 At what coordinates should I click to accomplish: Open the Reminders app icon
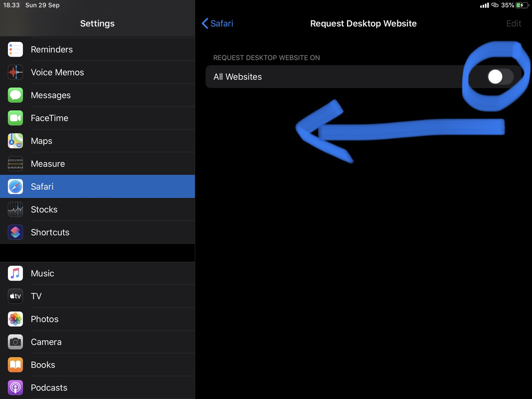tap(15, 49)
